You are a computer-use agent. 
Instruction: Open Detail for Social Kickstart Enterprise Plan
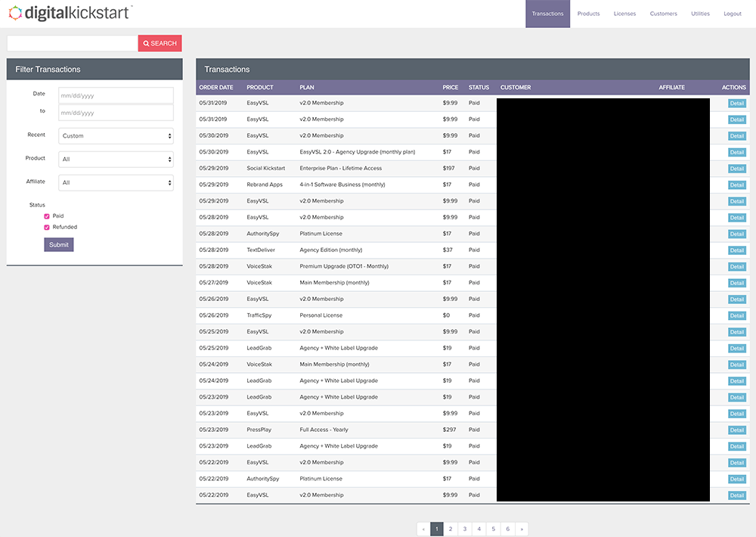coord(736,169)
